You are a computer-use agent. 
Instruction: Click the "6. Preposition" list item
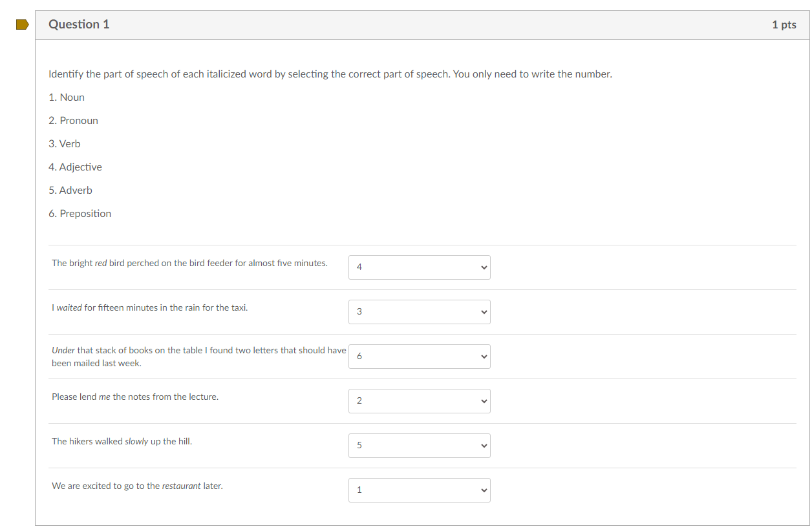[x=80, y=214]
